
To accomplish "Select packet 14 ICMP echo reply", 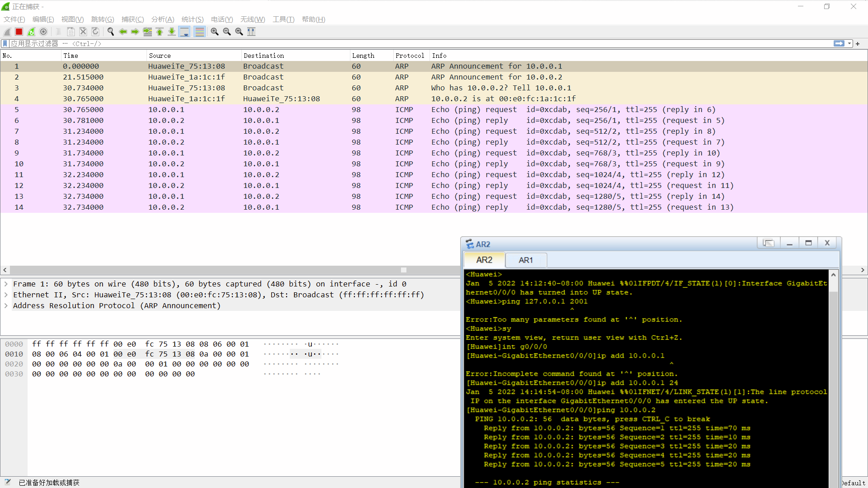I will point(434,207).
